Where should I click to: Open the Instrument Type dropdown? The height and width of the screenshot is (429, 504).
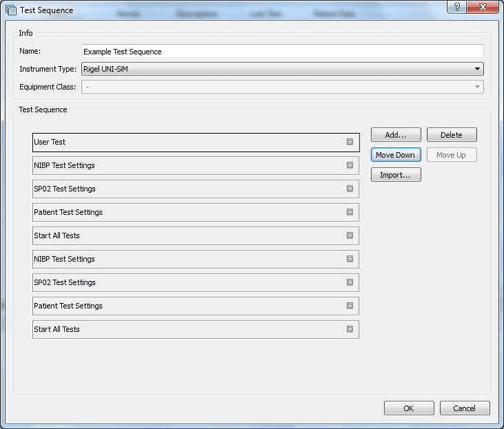[x=477, y=69]
